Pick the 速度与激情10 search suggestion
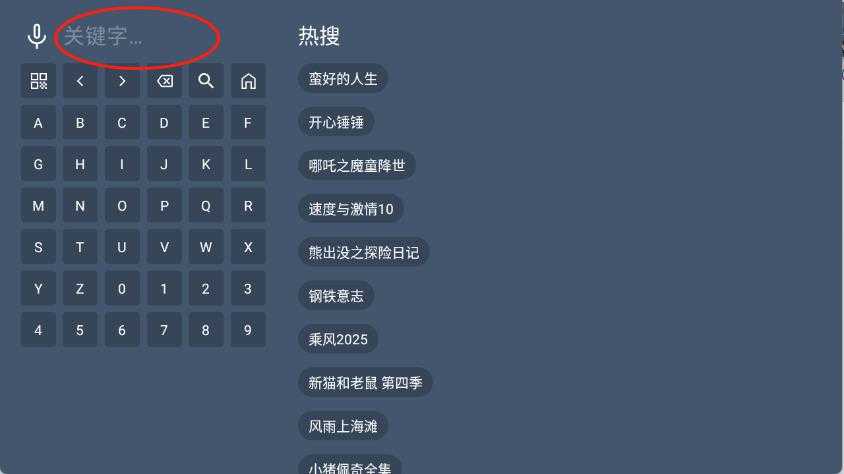Image resolution: width=844 pixels, height=474 pixels. click(x=350, y=209)
